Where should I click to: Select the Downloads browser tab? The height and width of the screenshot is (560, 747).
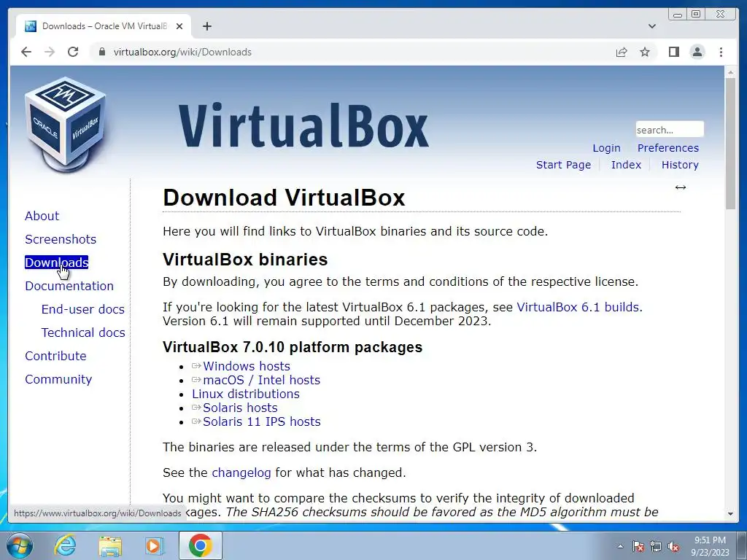(104, 26)
